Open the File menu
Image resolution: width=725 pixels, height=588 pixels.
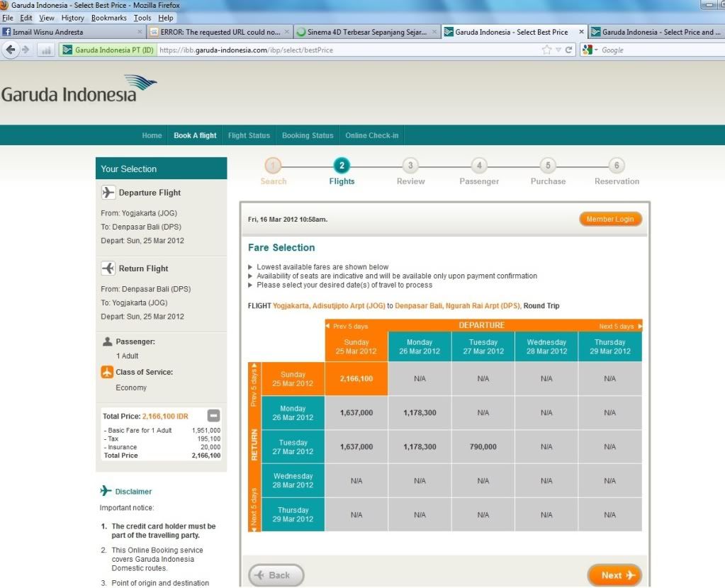7,18
